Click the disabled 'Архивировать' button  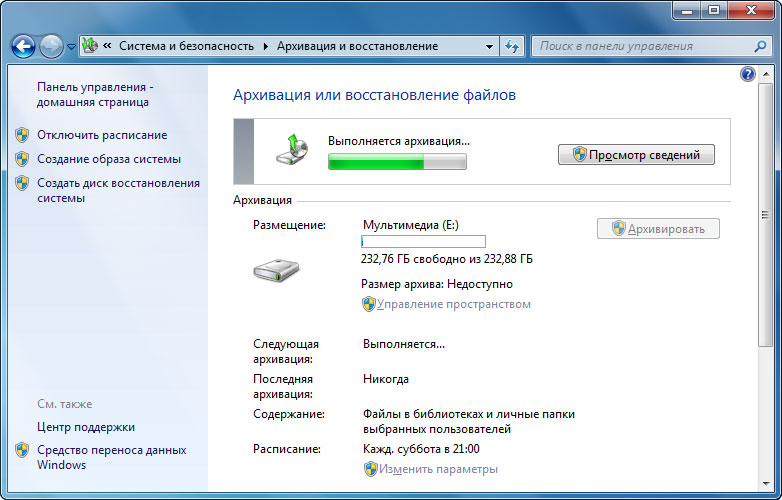(658, 229)
